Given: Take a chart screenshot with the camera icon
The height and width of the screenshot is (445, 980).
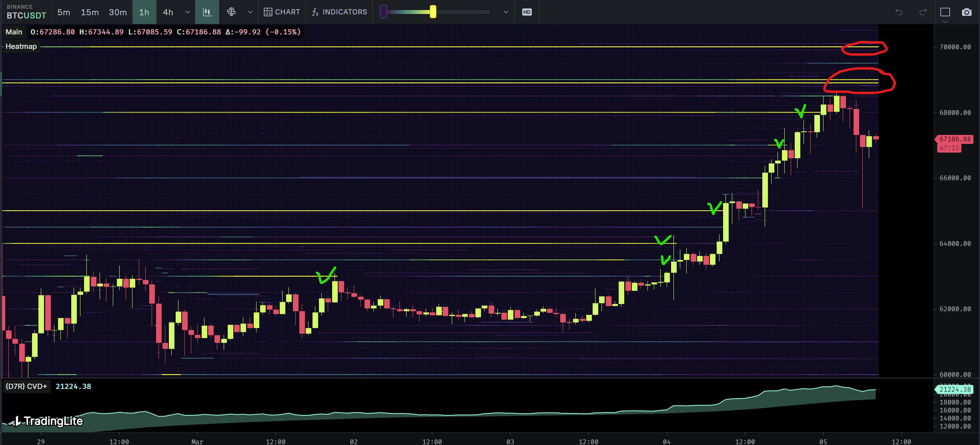Looking at the screenshot, I should [x=967, y=12].
